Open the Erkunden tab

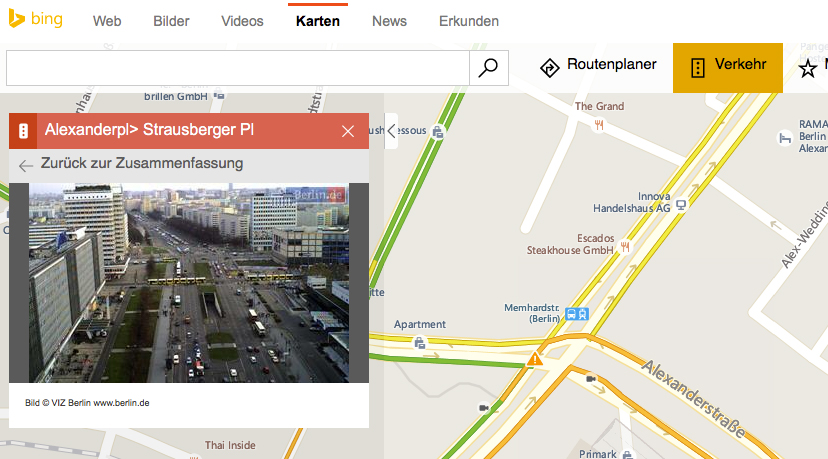pyautogui.click(x=469, y=21)
